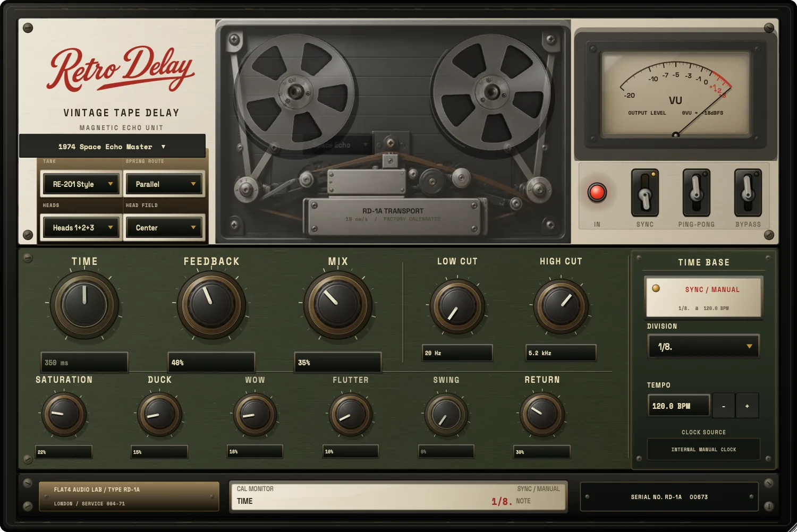797x532 pixels.
Task: Click the left tape reel
Action: 294,93
